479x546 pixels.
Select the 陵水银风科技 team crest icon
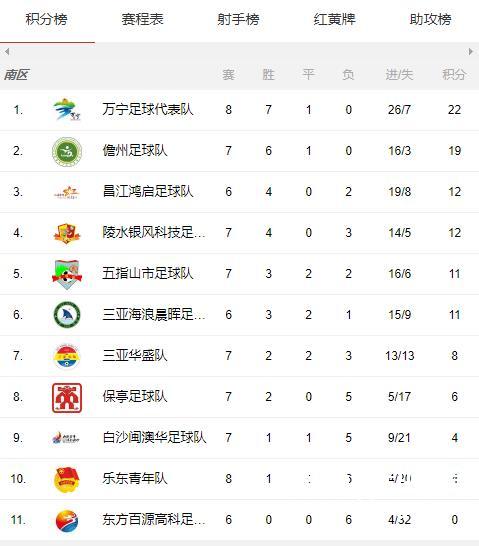[67, 233]
